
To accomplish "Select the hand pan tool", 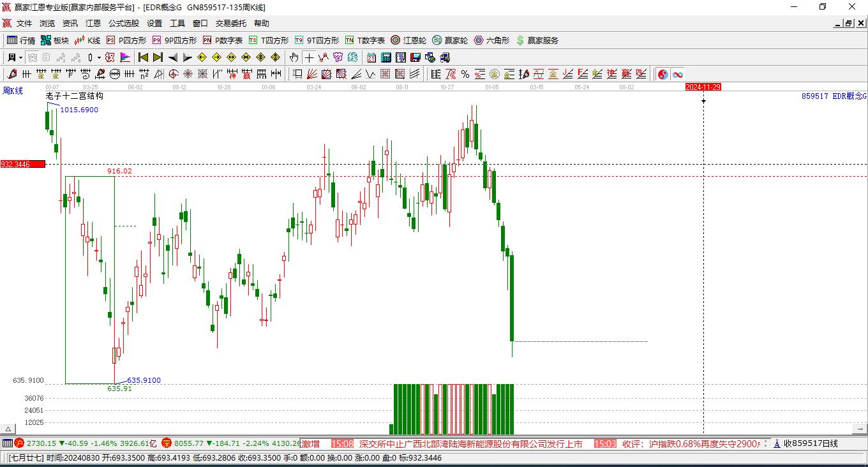I will tap(294, 57).
